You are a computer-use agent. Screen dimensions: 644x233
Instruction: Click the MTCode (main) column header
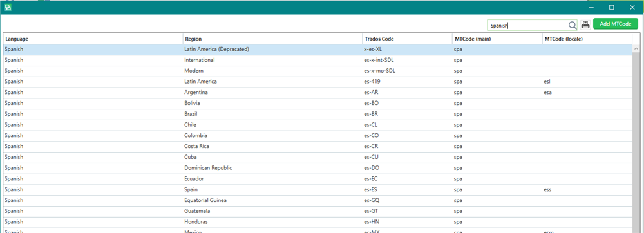[497, 39]
